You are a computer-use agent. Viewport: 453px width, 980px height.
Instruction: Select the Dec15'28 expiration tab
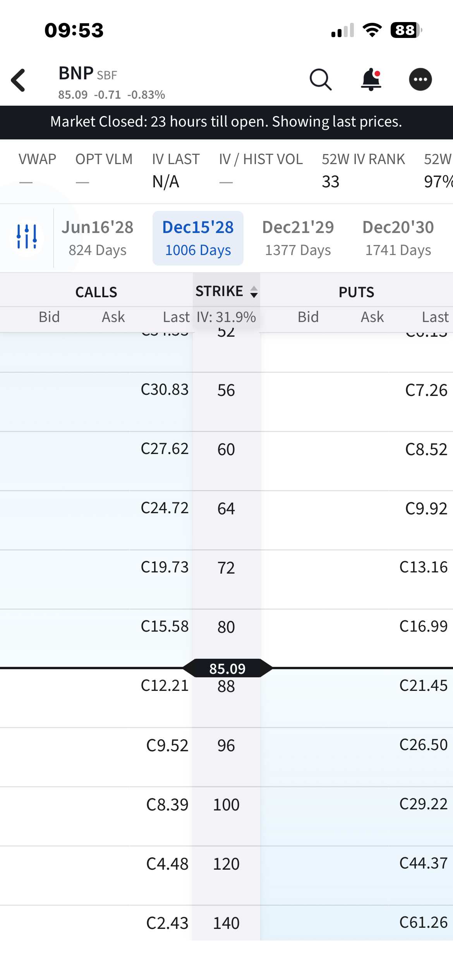pos(197,237)
